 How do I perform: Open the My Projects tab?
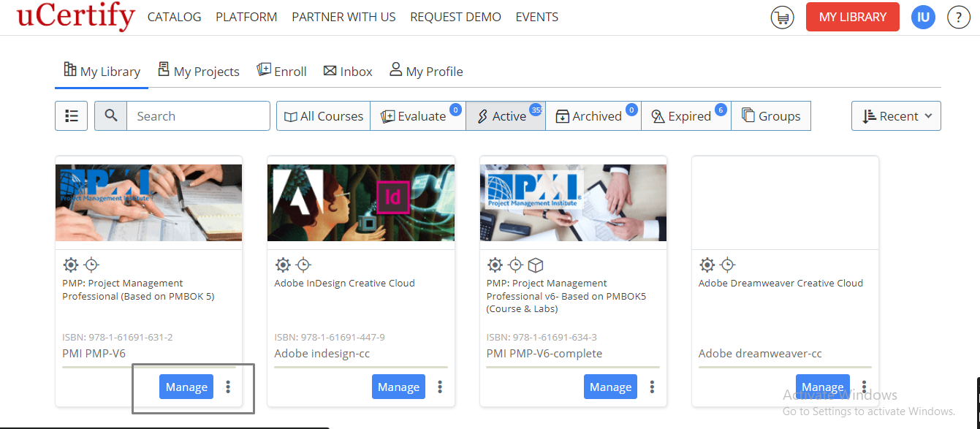(x=199, y=71)
